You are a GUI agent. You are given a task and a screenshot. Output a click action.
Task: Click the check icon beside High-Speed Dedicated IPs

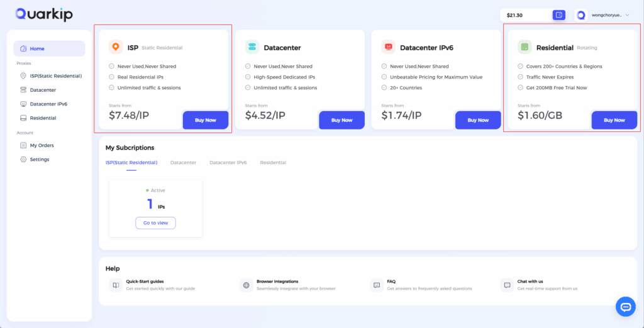(248, 77)
